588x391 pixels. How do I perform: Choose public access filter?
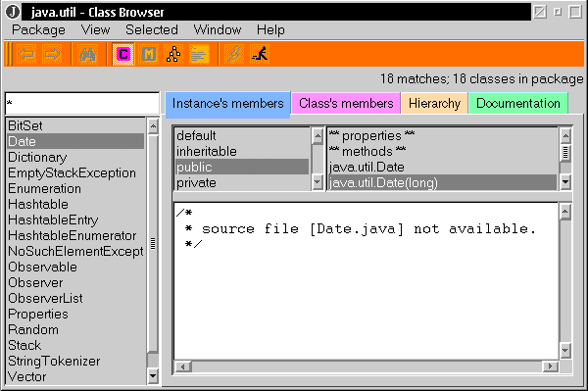(x=242, y=168)
